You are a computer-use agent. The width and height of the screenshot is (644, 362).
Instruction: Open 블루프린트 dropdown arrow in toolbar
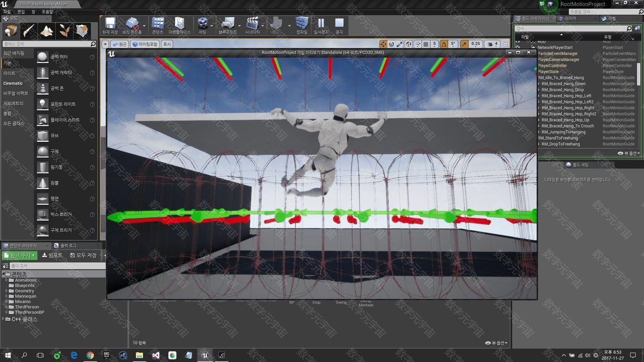pyautogui.click(x=240, y=25)
